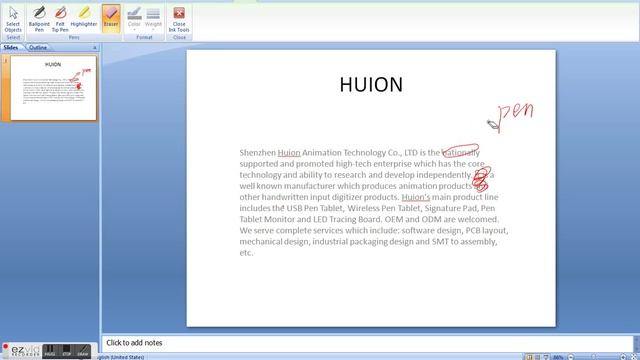The image size is (640, 360).
Task: Click the red circle around 'nationally'
Action: pos(460,150)
